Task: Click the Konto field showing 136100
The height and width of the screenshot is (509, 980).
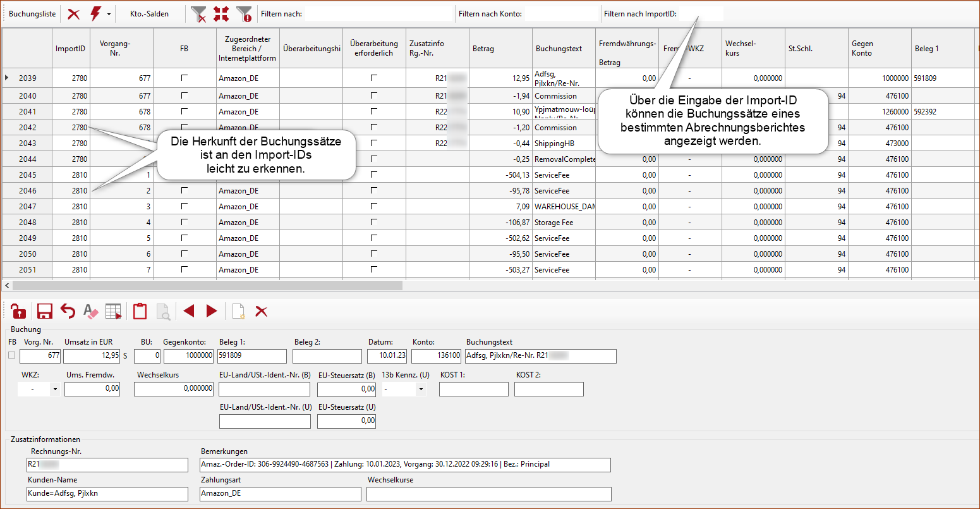Action: [x=437, y=356]
